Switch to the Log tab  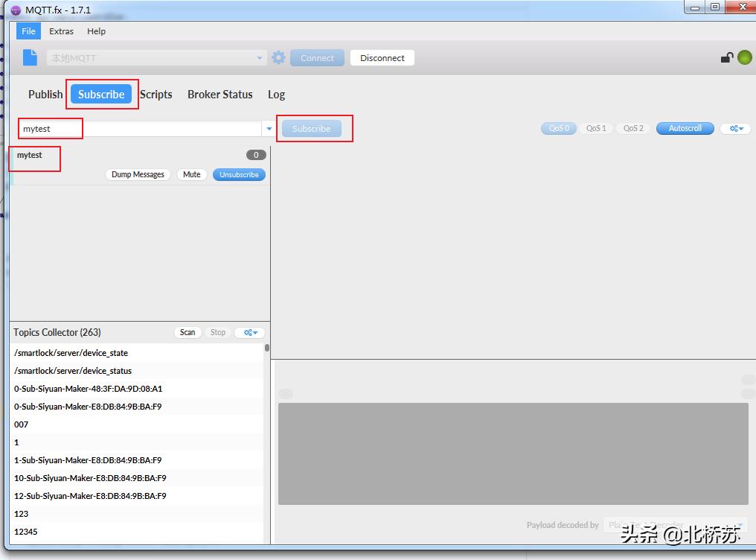click(x=276, y=95)
